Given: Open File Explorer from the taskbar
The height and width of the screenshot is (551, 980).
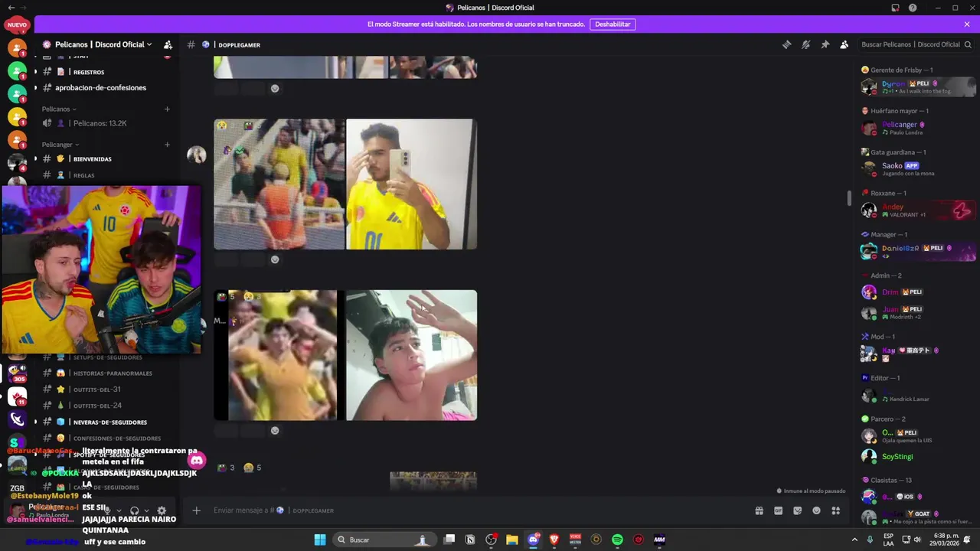Looking at the screenshot, I should (512, 540).
